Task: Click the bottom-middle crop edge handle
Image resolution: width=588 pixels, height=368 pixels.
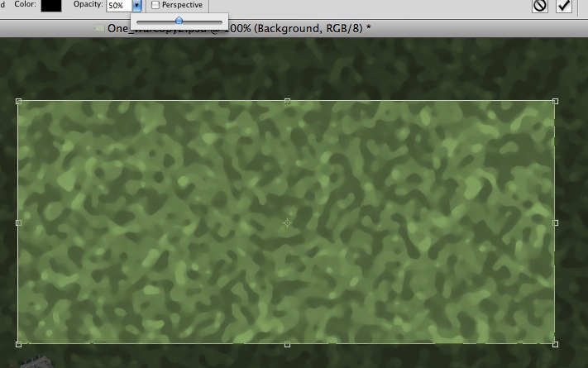Action: click(x=287, y=344)
